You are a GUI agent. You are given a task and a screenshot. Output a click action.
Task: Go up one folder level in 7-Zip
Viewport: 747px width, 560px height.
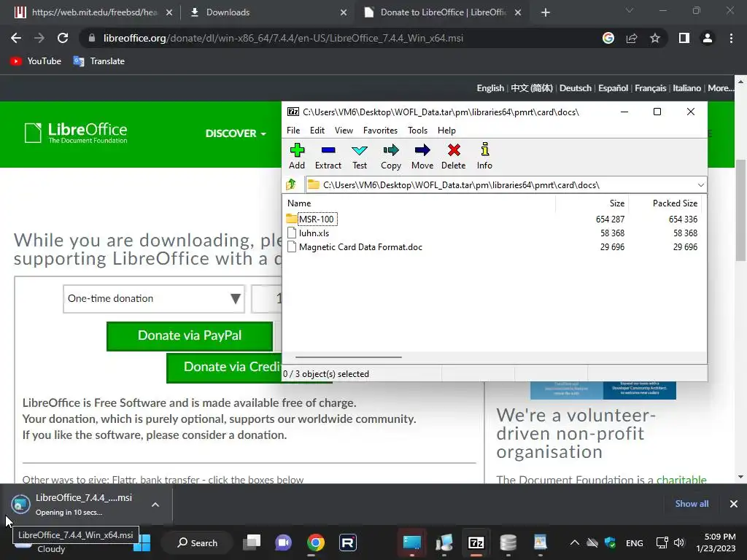[291, 184]
